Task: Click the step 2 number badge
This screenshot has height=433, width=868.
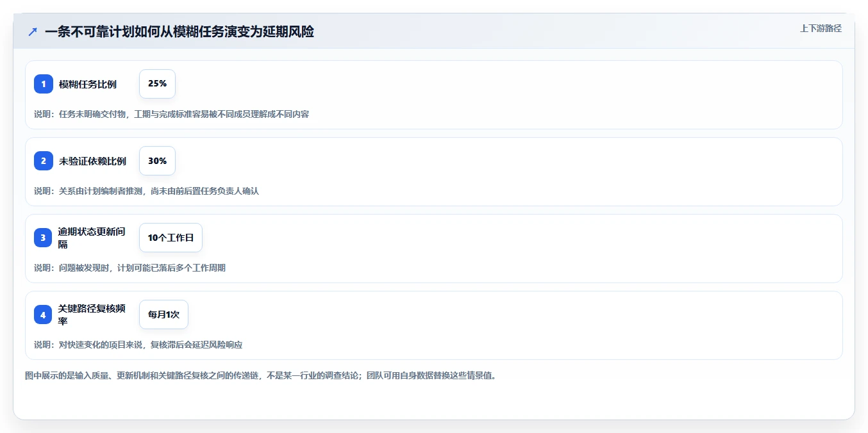Action: coord(44,161)
